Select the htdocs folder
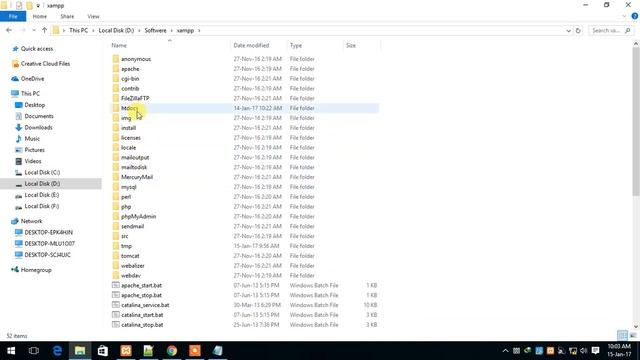The width and height of the screenshot is (640, 360). [244, 108]
